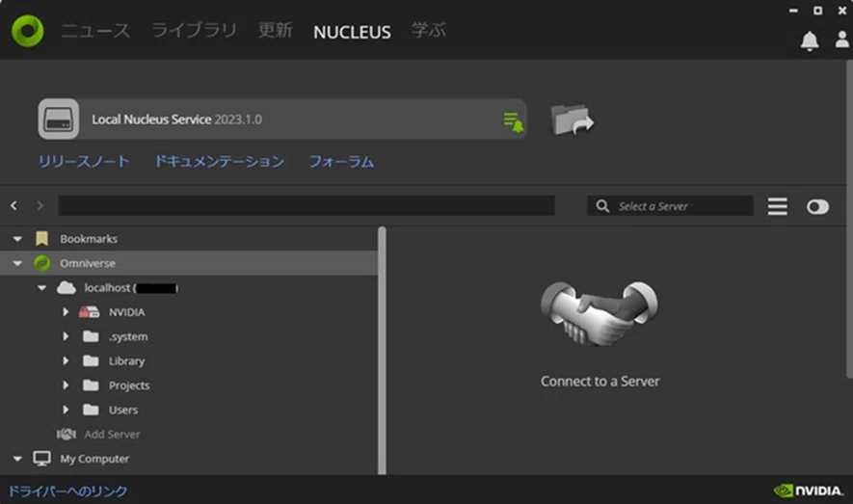Screen dimensions: 853x504
Task: Collapse the localhost server node
Action: 41,287
